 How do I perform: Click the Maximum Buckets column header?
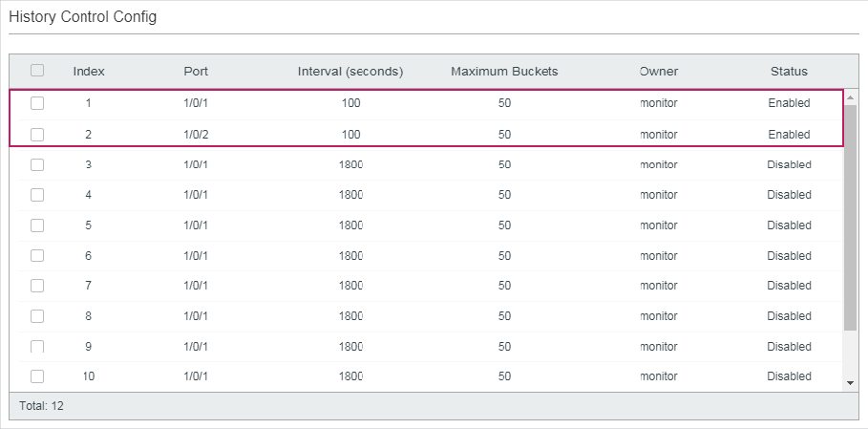point(504,72)
